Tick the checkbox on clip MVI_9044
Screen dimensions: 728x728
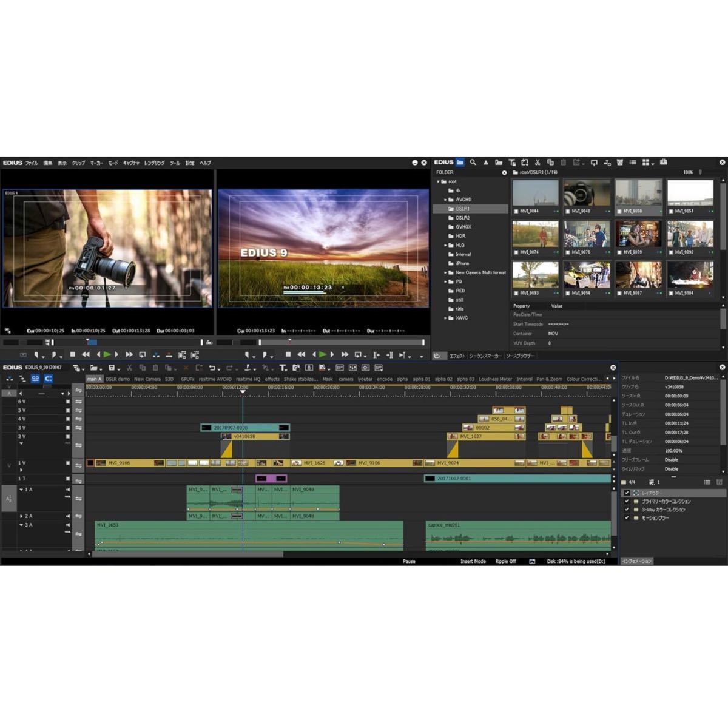point(516,211)
